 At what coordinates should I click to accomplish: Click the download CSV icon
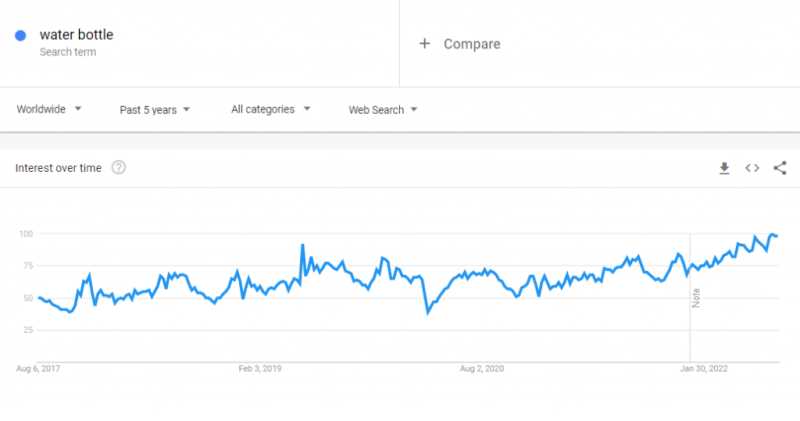coord(725,168)
